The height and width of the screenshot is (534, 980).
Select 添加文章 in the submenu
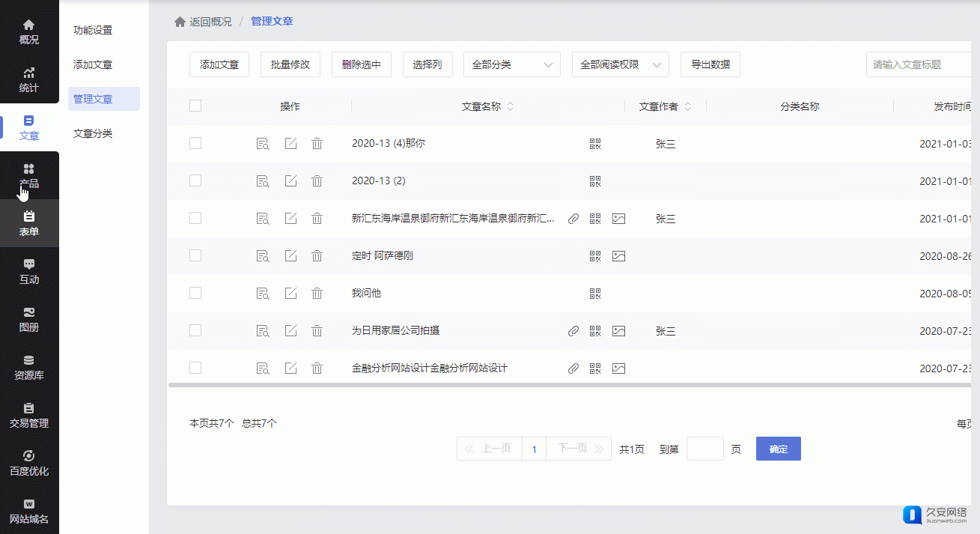93,65
